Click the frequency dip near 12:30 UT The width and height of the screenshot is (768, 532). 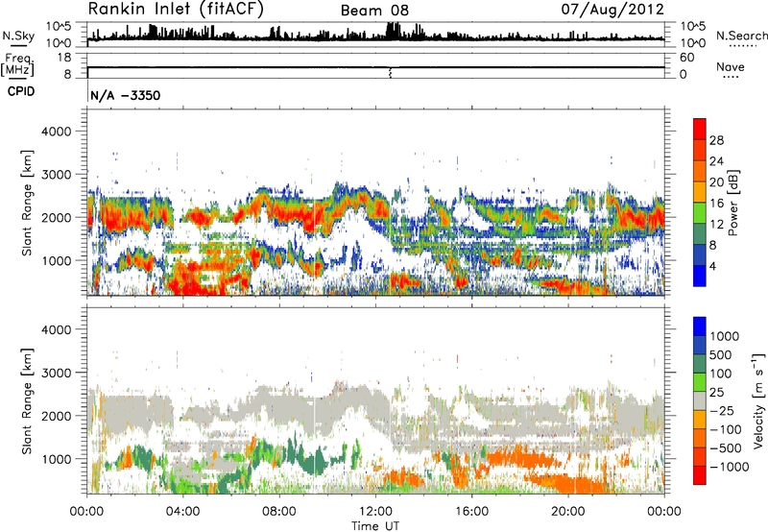[390, 73]
